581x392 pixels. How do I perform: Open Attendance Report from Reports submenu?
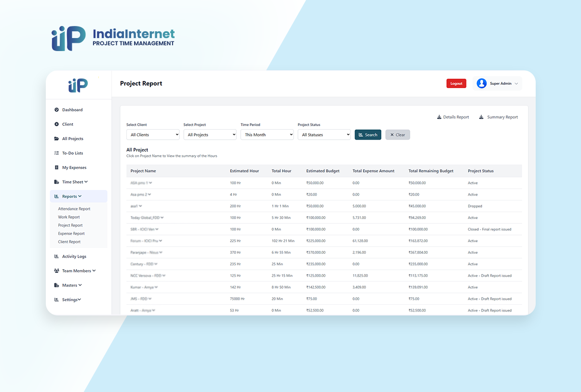point(74,209)
